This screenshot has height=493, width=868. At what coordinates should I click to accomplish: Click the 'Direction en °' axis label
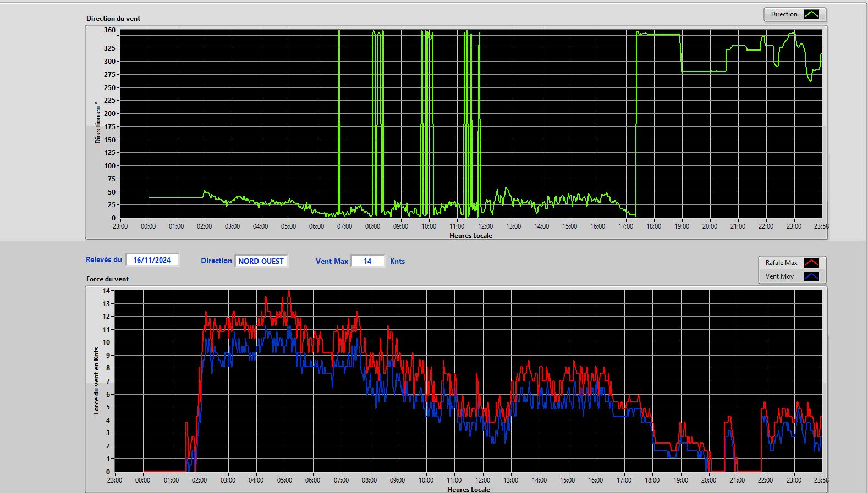click(x=98, y=123)
